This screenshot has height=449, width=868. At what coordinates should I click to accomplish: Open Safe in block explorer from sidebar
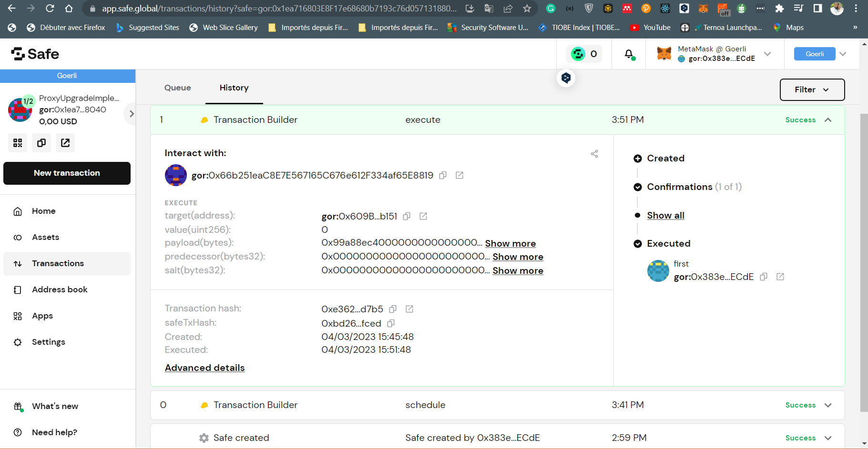pyautogui.click(x=65, y=143)
